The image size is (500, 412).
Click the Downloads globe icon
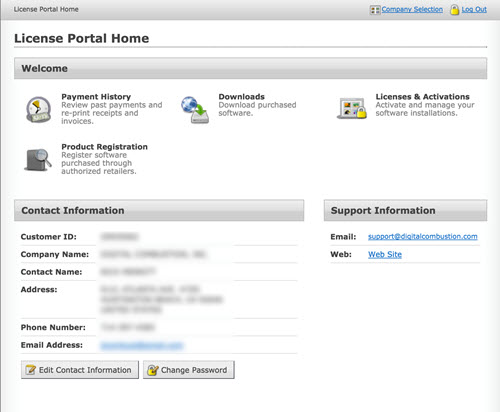coord(195,110)
